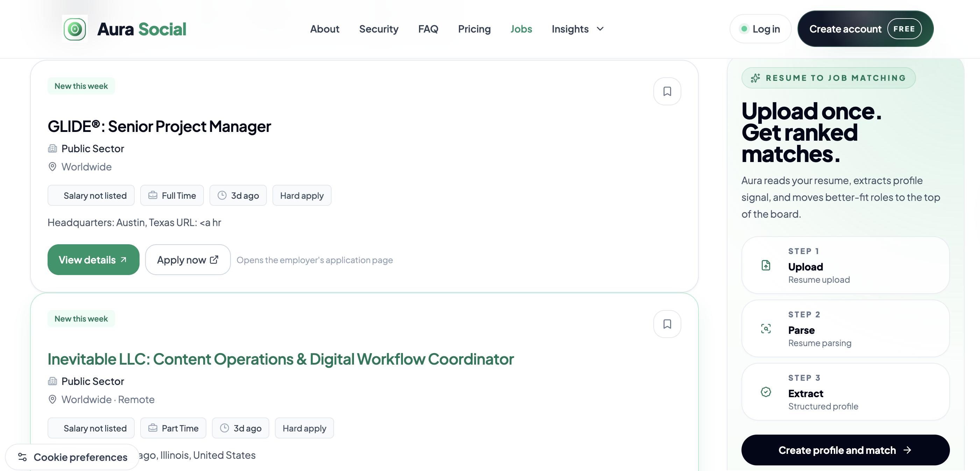
Task: Bookmark the Inevitable LLC job listing
Action: (667, 324)
